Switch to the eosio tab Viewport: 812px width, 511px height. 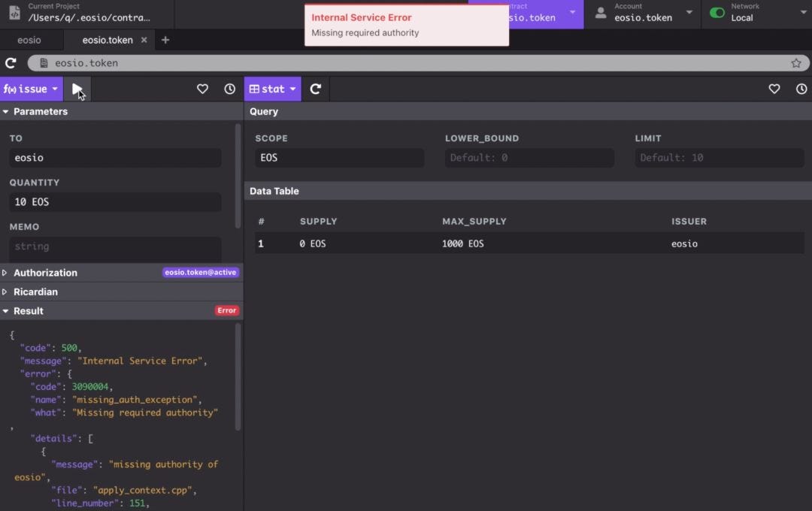[x=29, y=40]
